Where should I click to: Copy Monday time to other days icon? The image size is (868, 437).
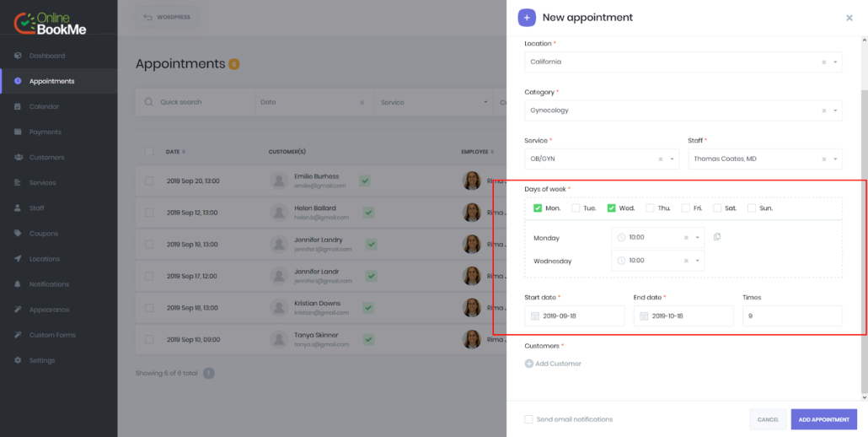click(x=717, y=237)
